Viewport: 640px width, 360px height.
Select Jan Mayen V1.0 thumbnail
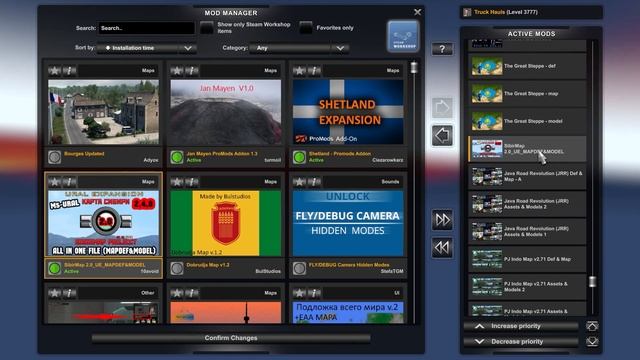click(226, 112)
